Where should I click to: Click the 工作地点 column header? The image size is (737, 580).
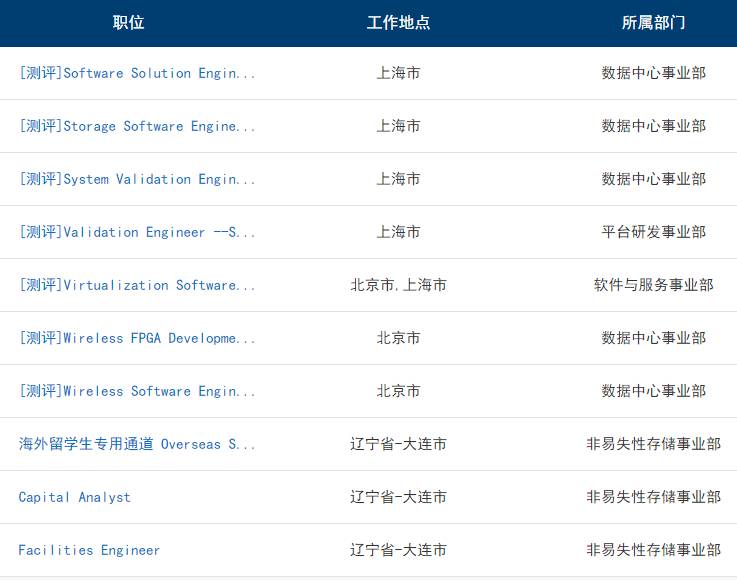point(398,23)
